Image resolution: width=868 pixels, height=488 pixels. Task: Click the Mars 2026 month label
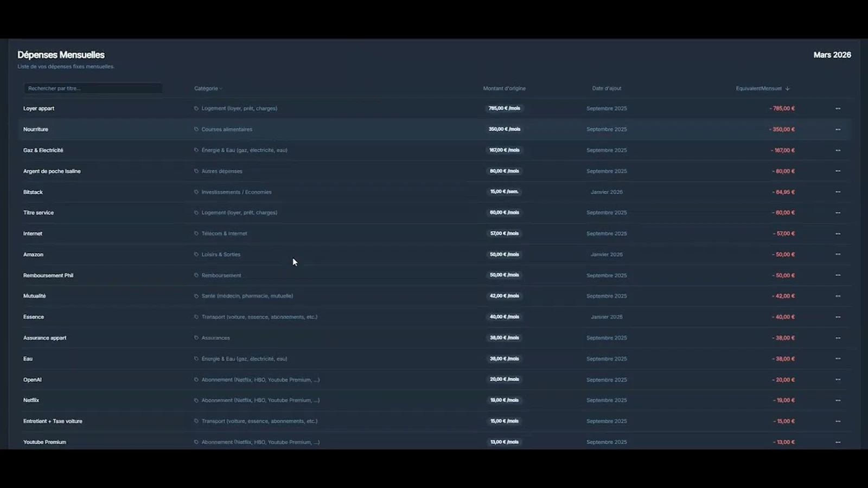click(832, 55)
